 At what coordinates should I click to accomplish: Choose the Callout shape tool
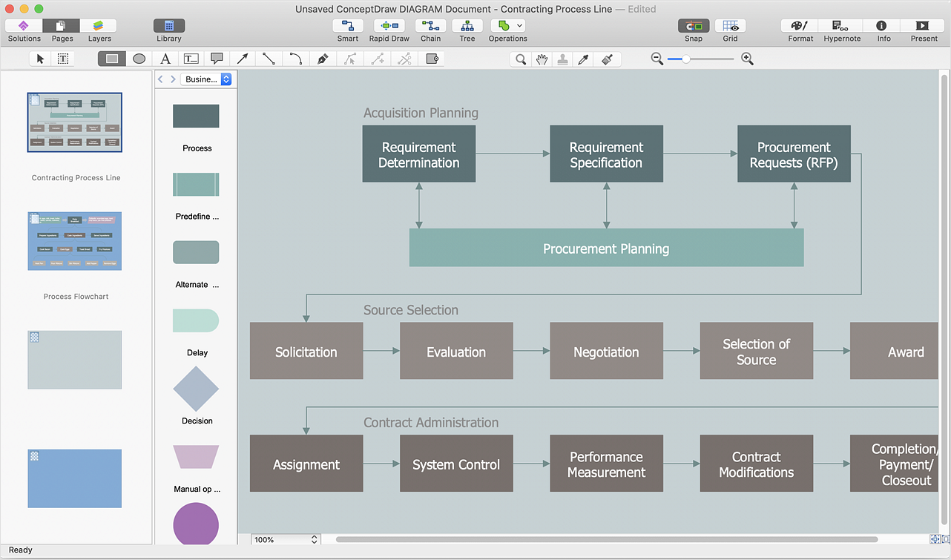tap(217, 59)
